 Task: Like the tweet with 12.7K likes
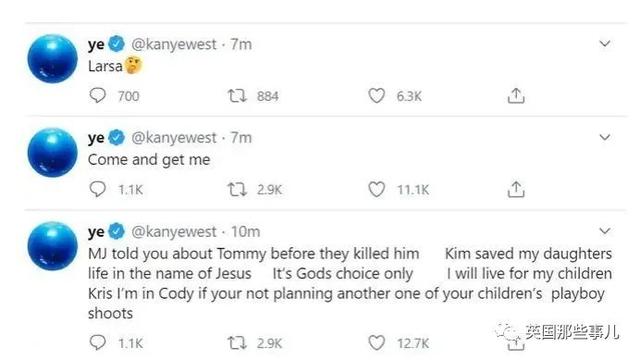pyautogui.click(x=376, y=343)
